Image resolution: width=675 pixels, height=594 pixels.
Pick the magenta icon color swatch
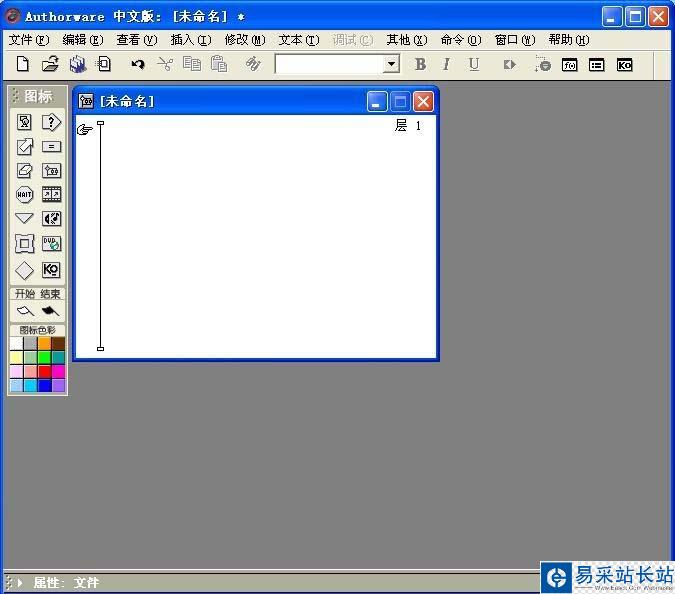(x=59, y=371)
